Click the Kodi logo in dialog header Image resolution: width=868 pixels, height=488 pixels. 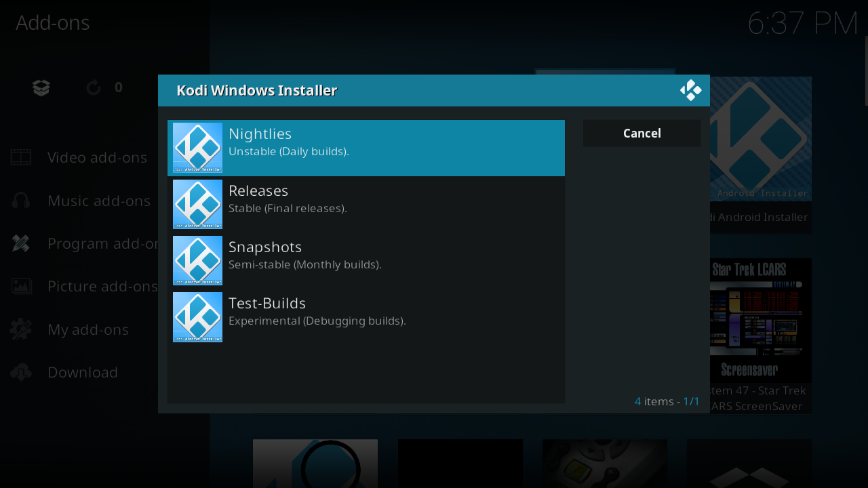coord(690,90)
